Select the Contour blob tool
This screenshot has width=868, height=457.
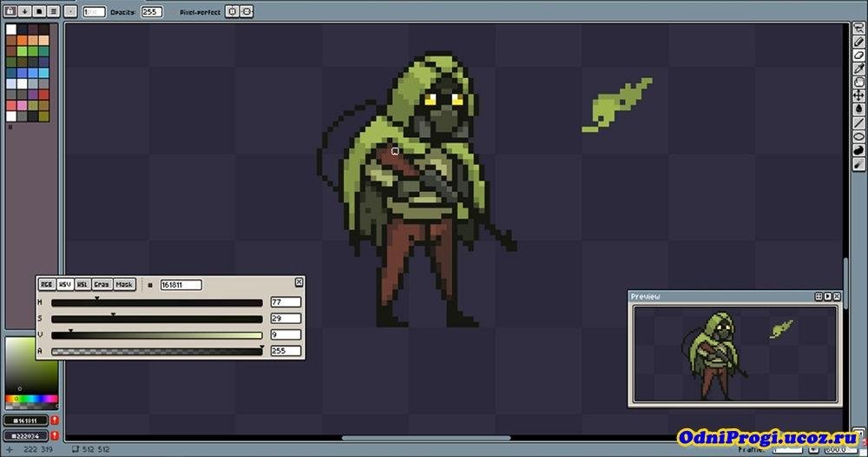[x=859, y=149]
